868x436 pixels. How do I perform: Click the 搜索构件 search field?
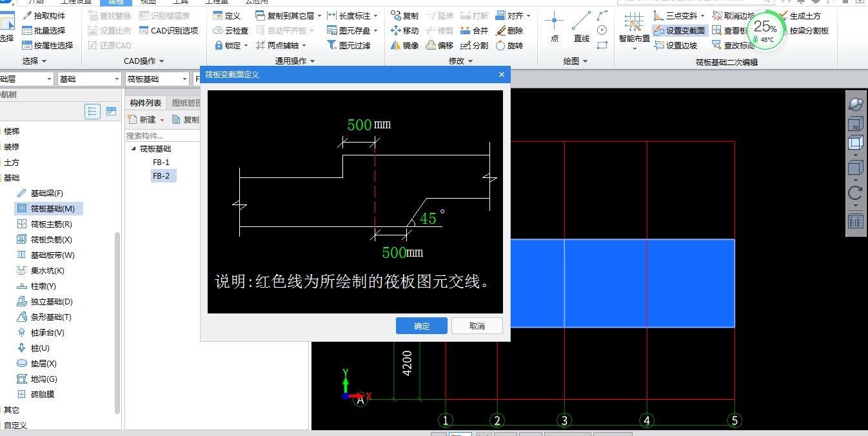click(x=163, y=136)
